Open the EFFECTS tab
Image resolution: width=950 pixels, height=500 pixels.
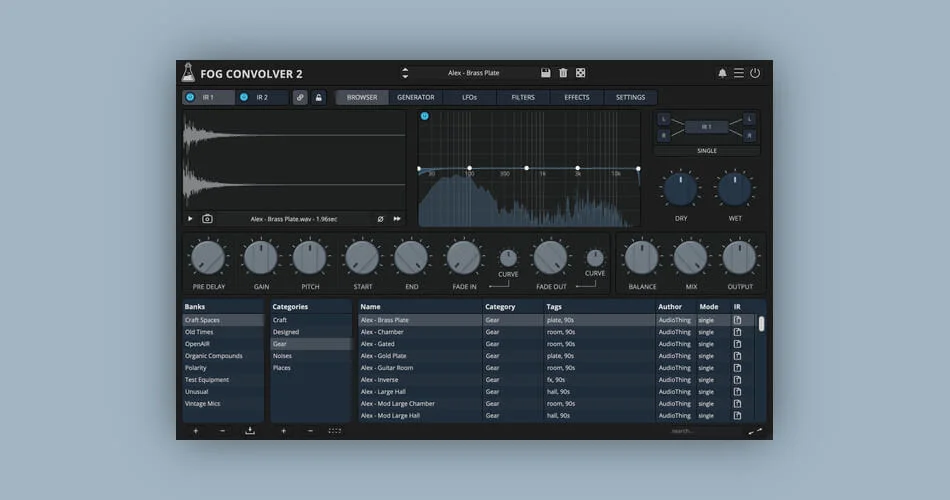click(577, 97)
